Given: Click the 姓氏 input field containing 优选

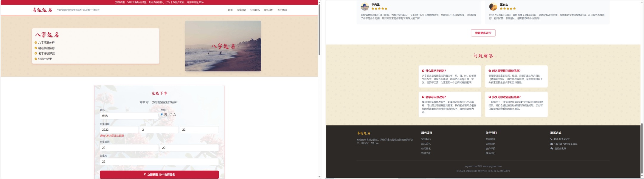Looking at the screenshot, I should point(129,116).
